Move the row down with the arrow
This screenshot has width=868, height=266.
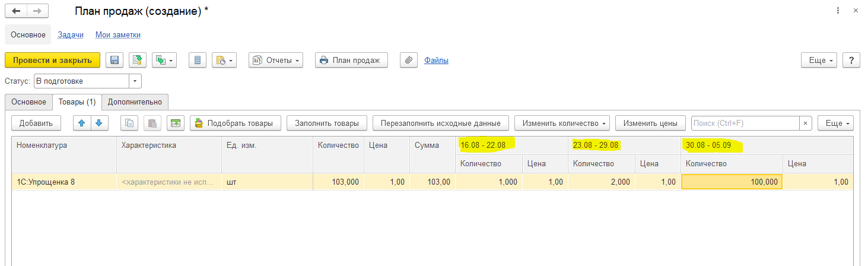[x=99, y=123]
